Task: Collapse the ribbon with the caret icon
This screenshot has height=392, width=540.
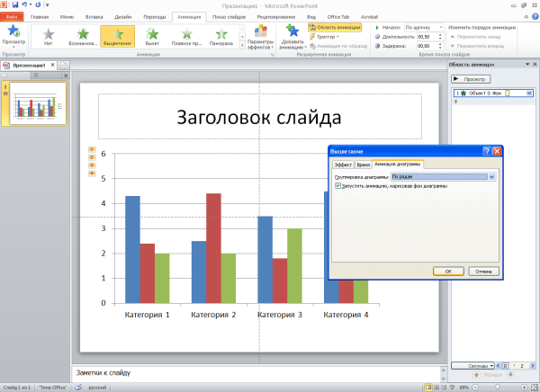Action: click(x=526, y=16)
